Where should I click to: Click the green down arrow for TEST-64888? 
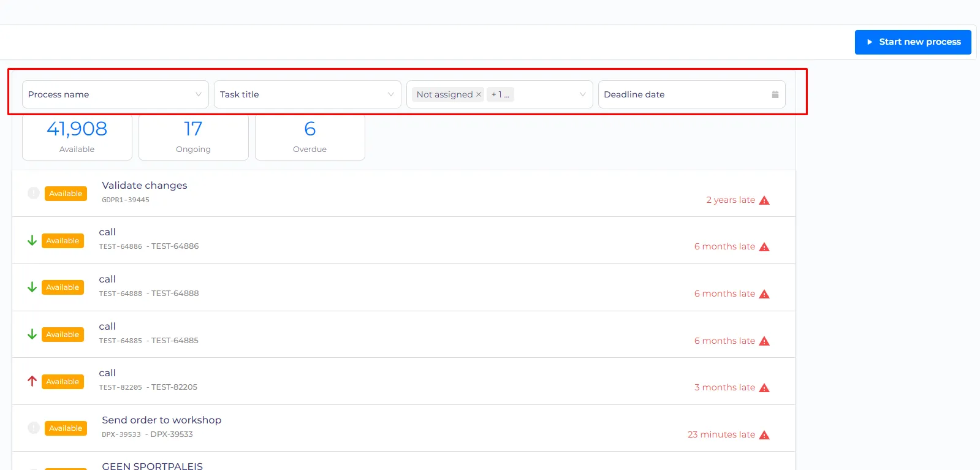(x=32, y=287)
